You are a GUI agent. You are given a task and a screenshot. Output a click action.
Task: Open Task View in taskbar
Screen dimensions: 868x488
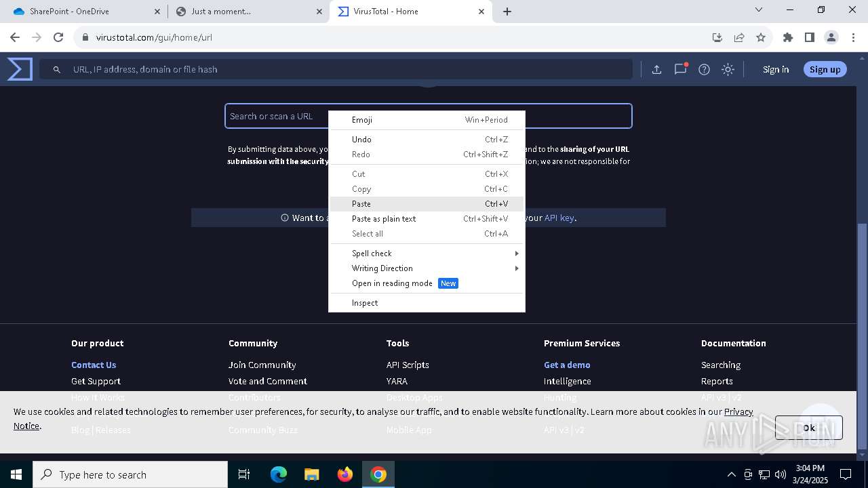pyautogui.click(x=244, y=474)
